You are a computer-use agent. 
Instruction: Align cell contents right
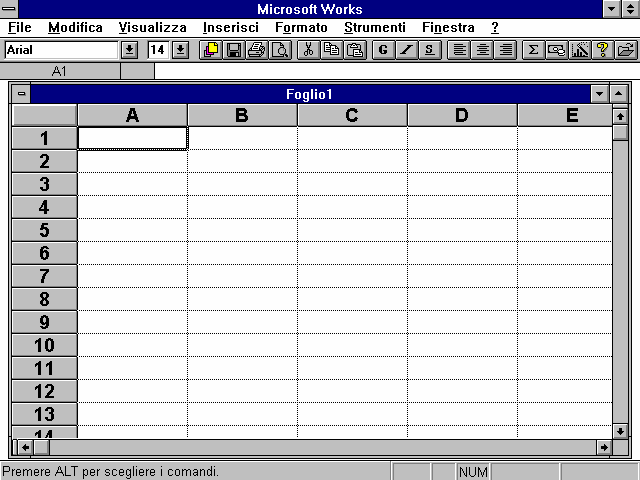(x=506, y=50)
